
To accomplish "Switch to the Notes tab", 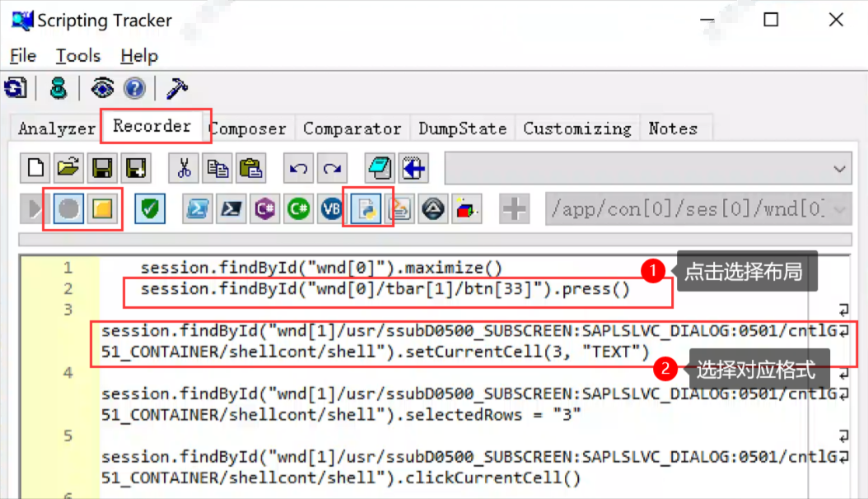I will coord(673,128).
